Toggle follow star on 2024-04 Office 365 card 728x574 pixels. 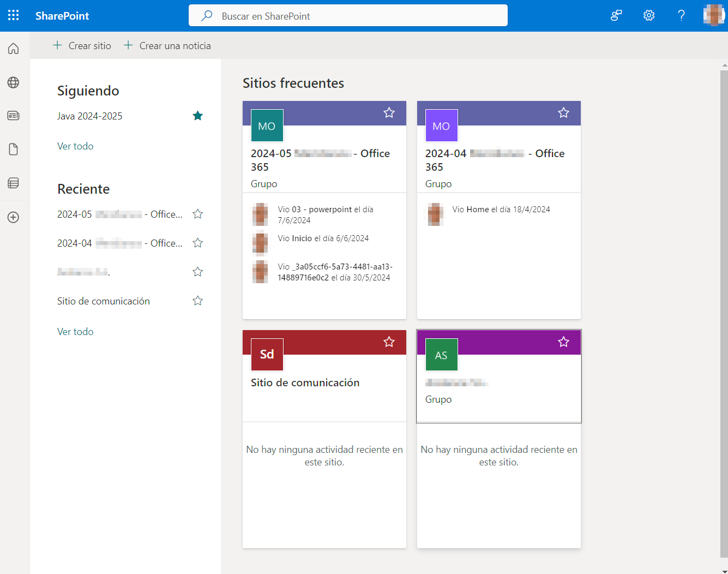(x=563, y=113)
